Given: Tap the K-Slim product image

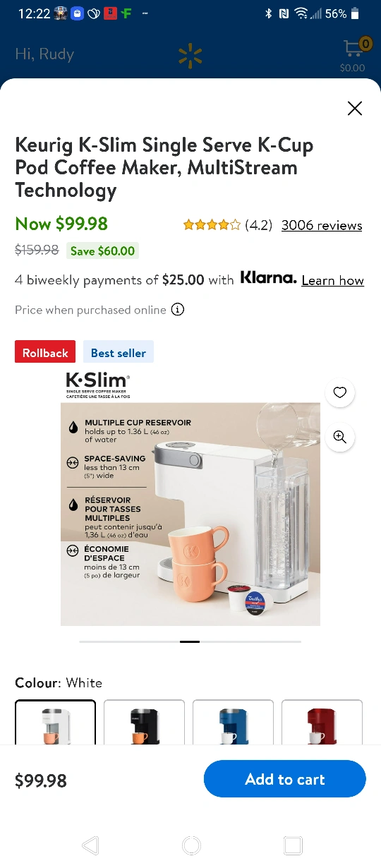Looking at the screenshot, I should [x=190, y=497].
